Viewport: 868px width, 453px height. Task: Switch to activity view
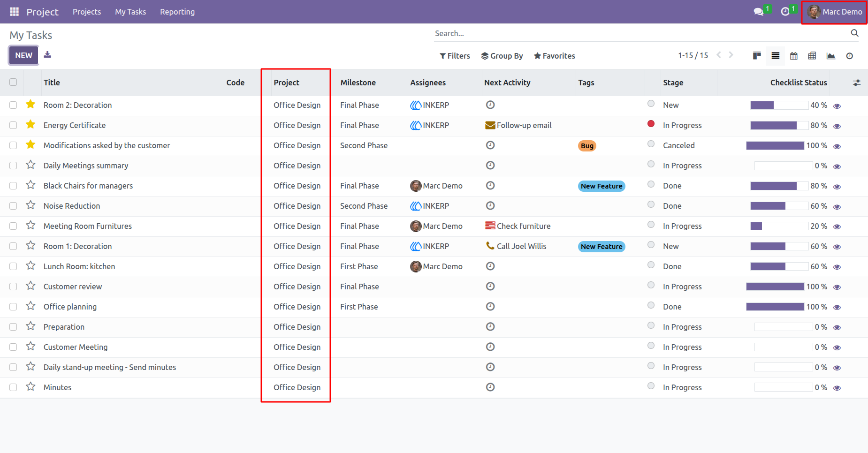click(850, 56)
